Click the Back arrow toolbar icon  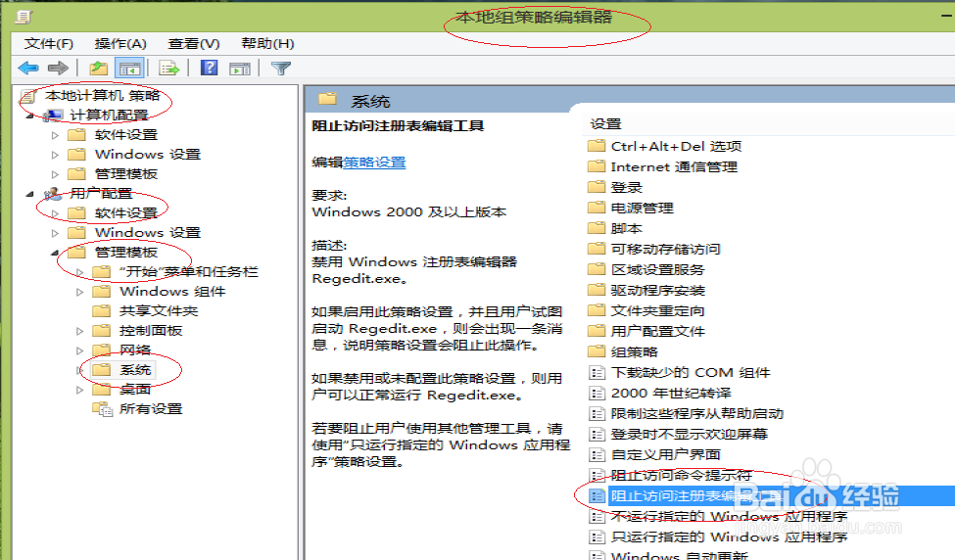click(x=28, y=69)
